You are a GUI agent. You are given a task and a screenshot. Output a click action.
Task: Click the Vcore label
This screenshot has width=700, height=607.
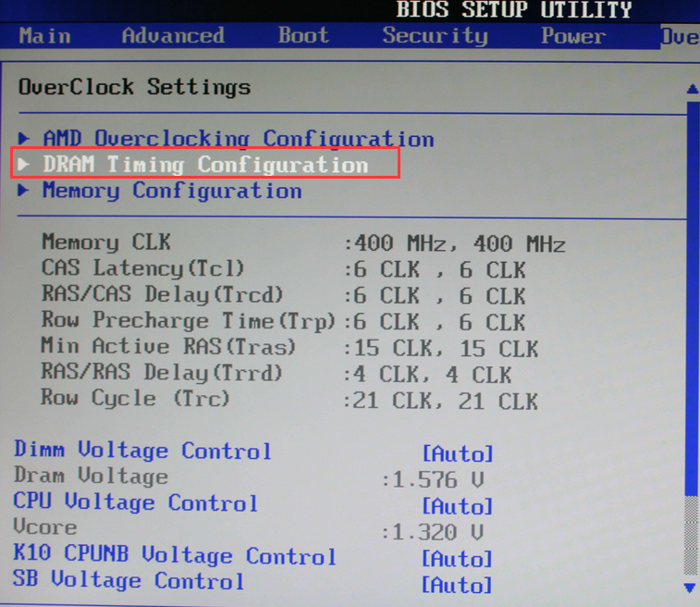coord(45,527)
